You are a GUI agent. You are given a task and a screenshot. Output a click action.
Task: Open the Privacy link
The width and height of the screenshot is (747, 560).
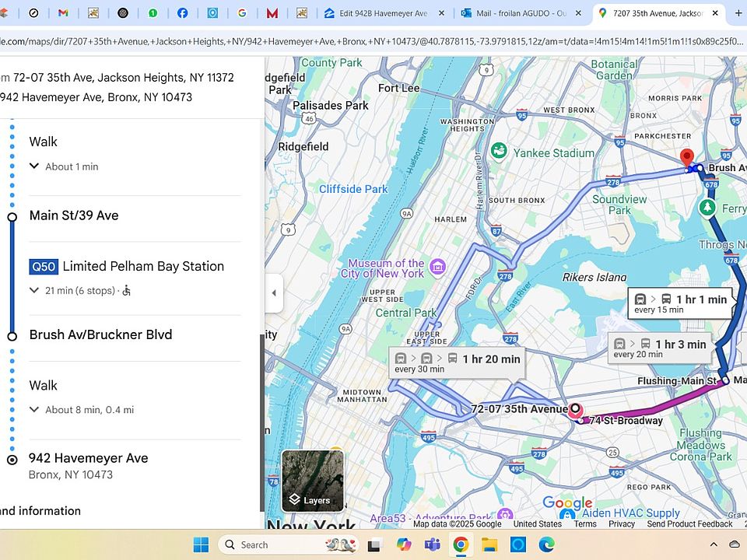[x=622, y=523]
